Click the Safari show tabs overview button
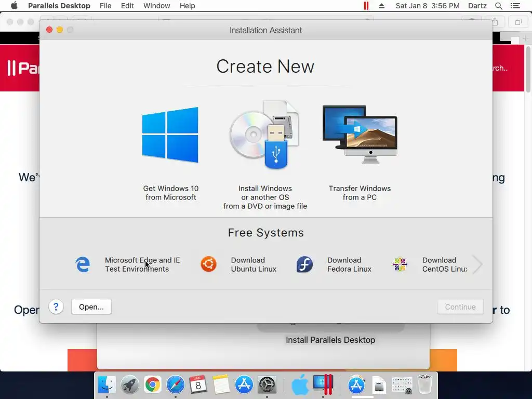The height and width of the screenshot is (399, 532). tap(518, 22)
